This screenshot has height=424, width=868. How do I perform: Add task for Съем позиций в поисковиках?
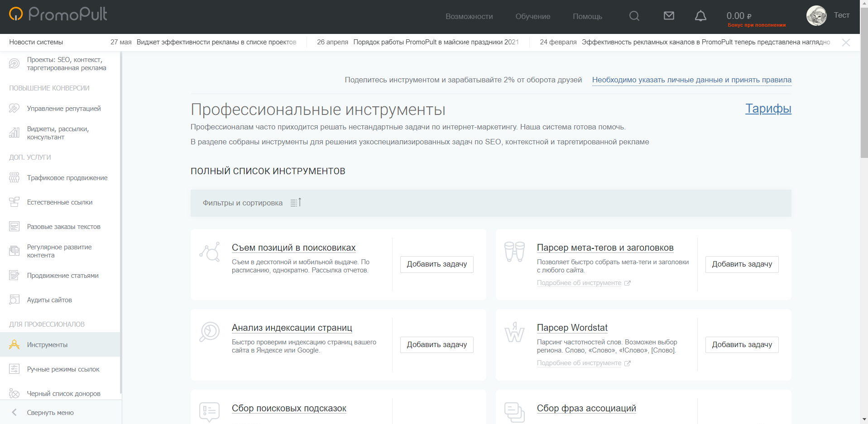coord(437,264)
